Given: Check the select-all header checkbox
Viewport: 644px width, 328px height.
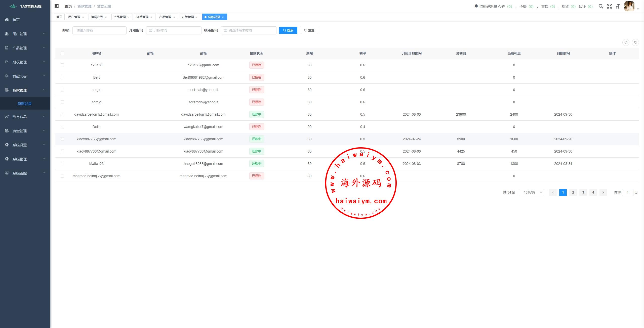Looking at the screenshot, I should [x=62, y=53].
